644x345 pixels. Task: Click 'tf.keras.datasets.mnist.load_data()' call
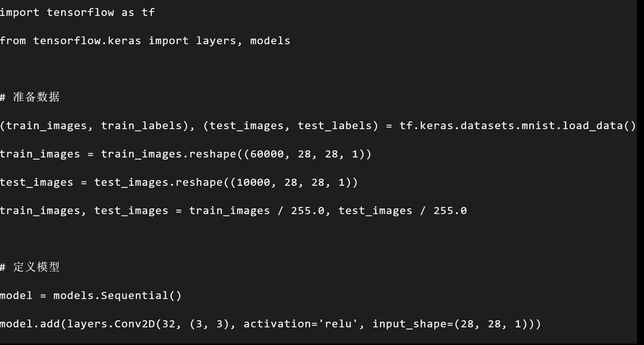tap(517, 126)
